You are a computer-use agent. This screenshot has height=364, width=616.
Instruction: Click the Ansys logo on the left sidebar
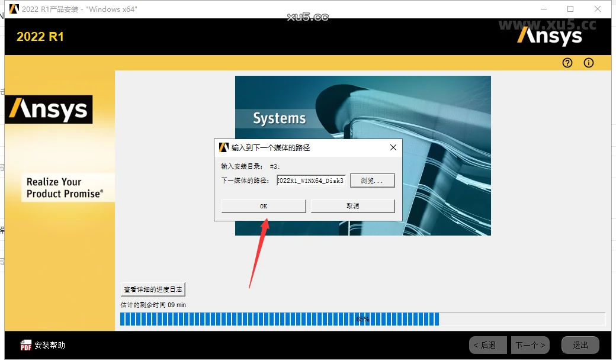[x=48, y=109]
